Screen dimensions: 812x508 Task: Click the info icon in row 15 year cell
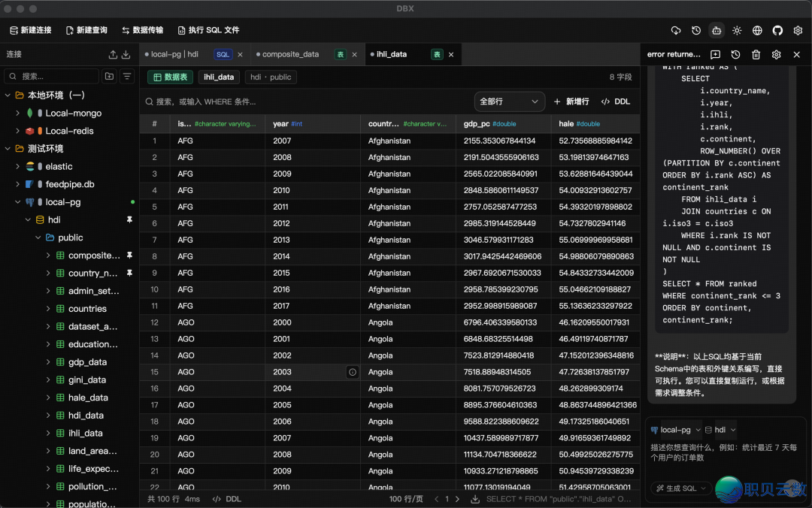coord(352,372)
